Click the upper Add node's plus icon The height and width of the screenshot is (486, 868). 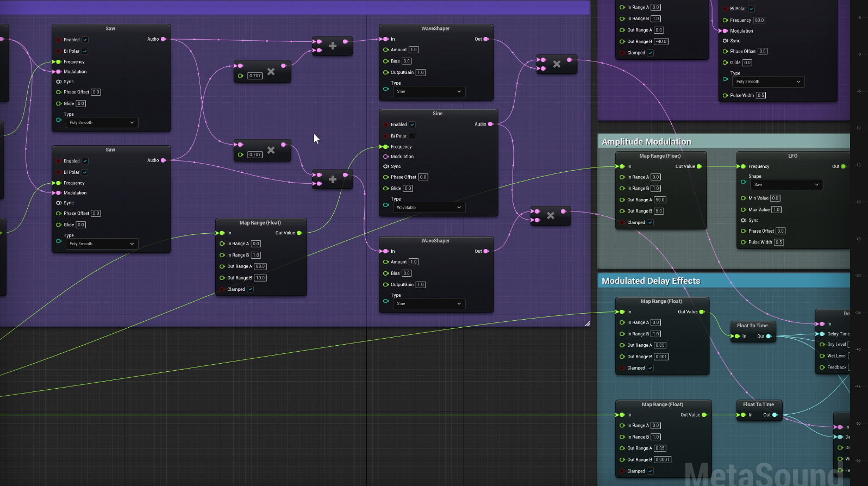click(333, 46)
